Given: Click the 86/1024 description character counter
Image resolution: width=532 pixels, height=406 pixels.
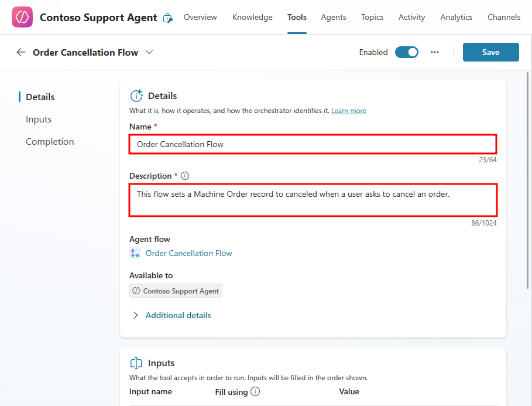Looking at the screenshot, I should coord(484,223).
